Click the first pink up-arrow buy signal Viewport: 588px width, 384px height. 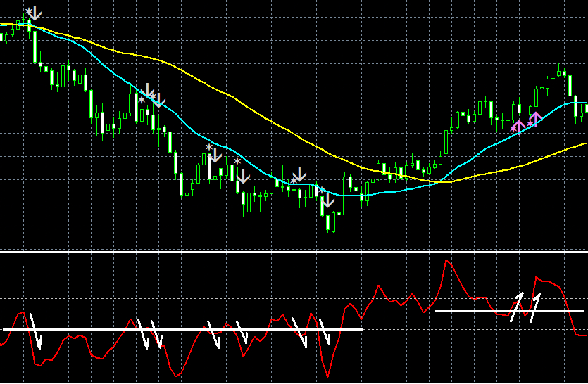(x=519, y=127)
